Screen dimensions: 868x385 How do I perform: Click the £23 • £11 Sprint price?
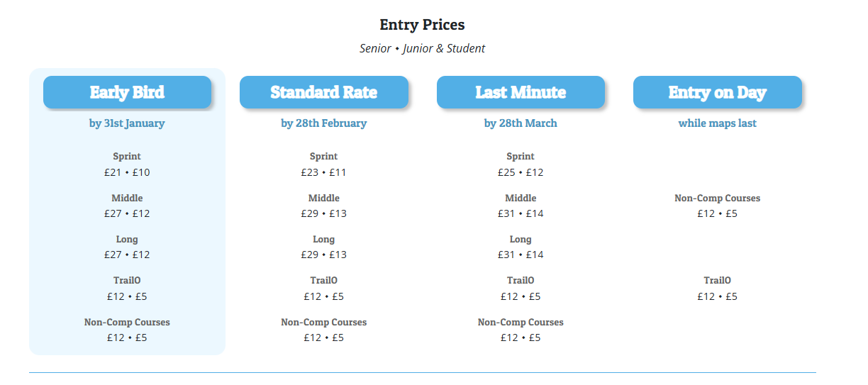(323, 172)
